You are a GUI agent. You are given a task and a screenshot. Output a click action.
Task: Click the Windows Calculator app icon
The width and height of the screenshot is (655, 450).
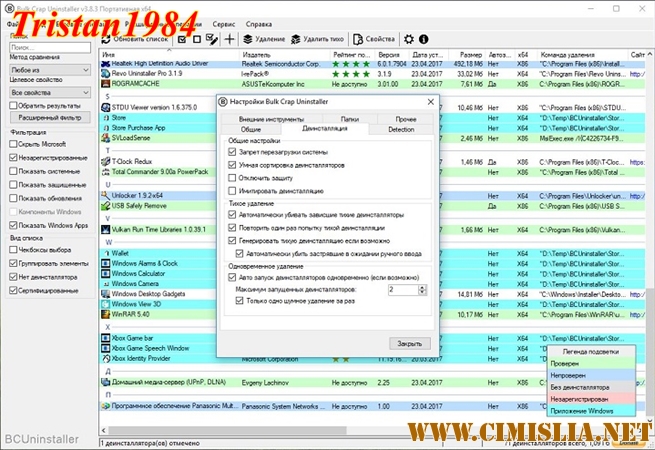coord(106,273)
